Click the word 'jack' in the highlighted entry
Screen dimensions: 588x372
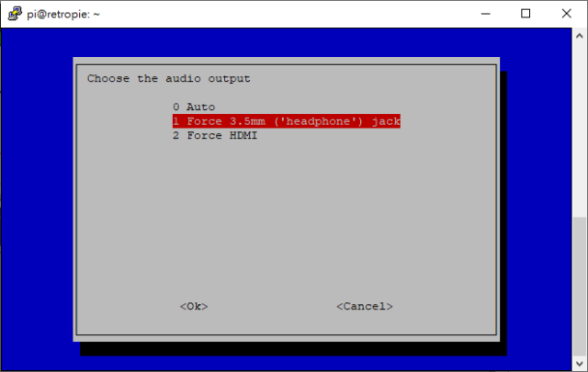pos(386,121)
